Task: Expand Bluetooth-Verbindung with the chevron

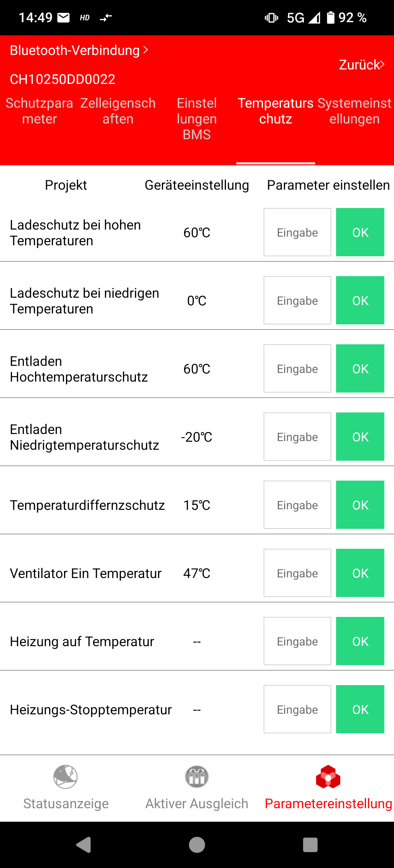Action: (x=146, y=50)
